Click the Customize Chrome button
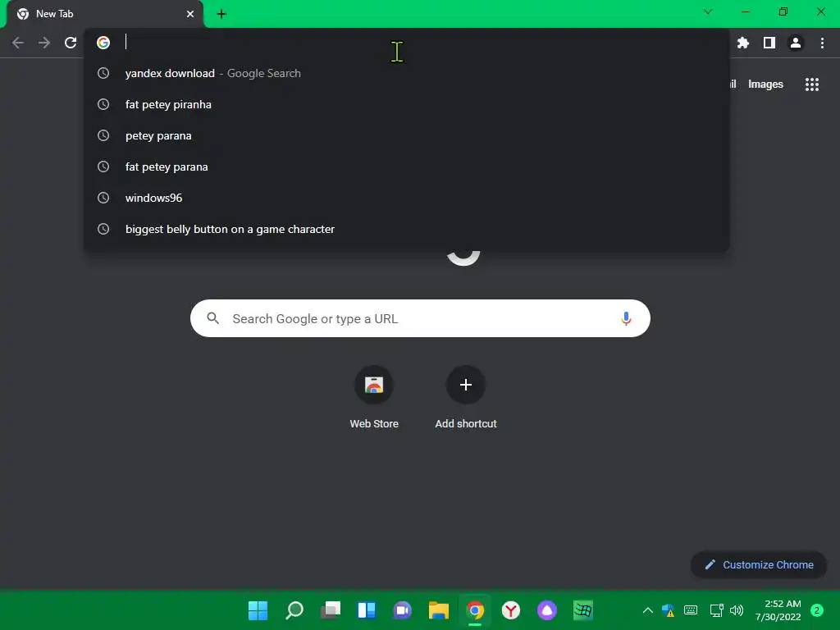840x630 pixels. click(x=759, y=564)
